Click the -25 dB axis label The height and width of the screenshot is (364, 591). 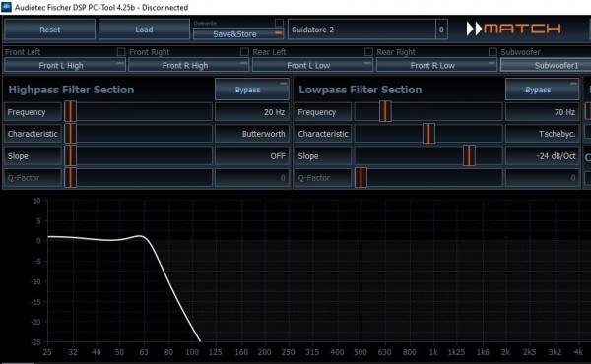(35, 342)
